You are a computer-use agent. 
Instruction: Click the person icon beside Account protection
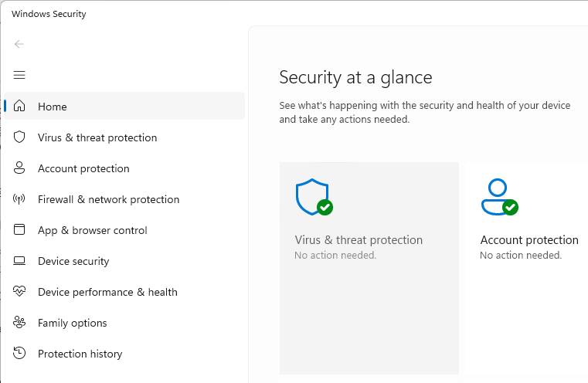(x=19, y=168)
